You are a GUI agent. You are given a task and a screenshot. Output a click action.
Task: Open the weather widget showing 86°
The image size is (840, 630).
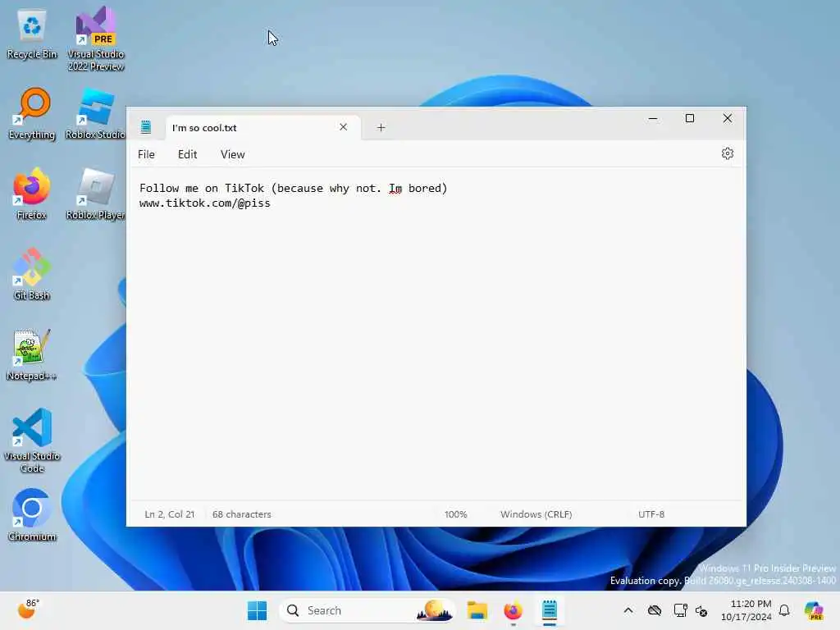[28, 609]
